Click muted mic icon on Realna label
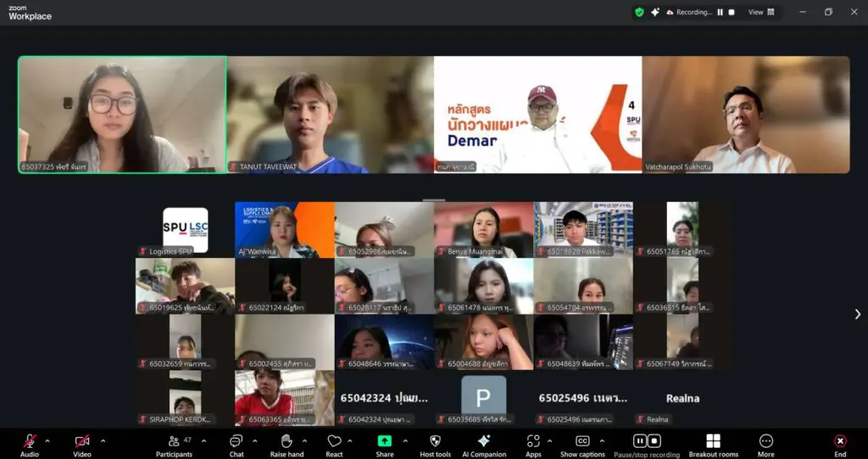Viewport: 868px width, 459px height. point(641,420)
